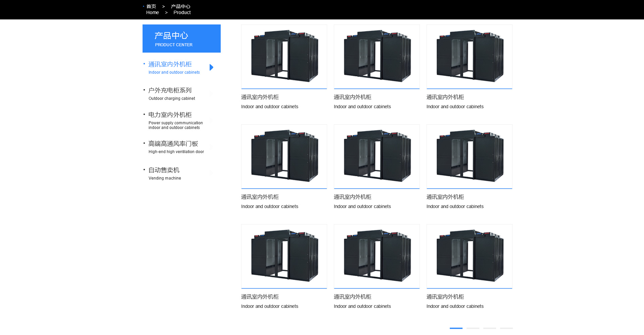Image resolution: width=644 pixels, height=335 pixels.
Task: Click the bottom row middle product title
Action: tap(353, 297)
